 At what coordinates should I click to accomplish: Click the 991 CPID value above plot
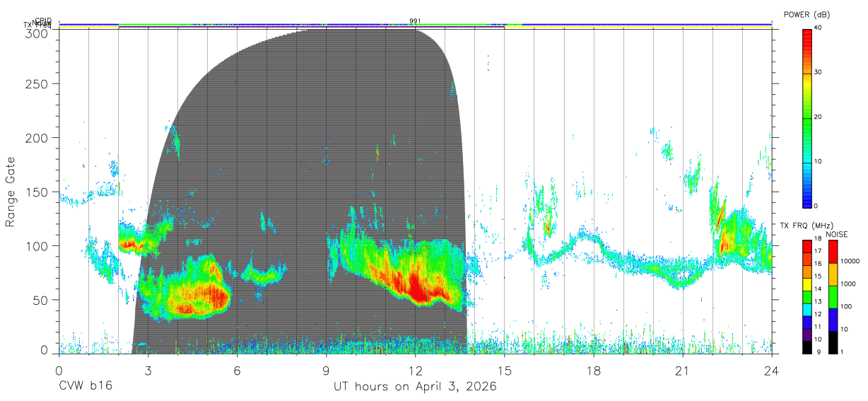415,21
